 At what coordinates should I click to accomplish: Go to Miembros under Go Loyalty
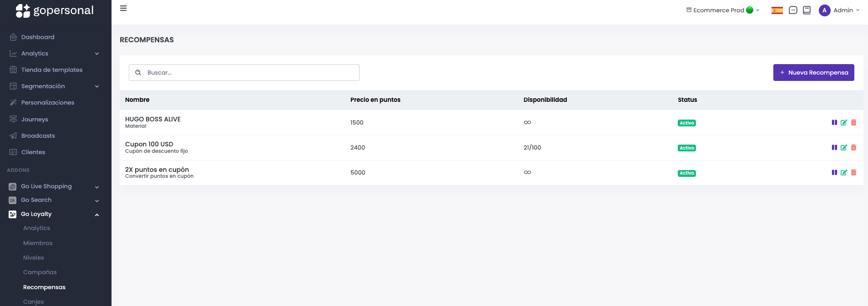coord(38,243)
